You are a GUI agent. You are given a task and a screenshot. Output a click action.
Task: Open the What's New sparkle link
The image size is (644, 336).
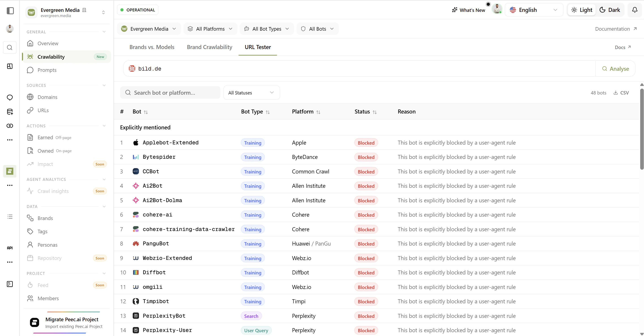pos(468,10)
